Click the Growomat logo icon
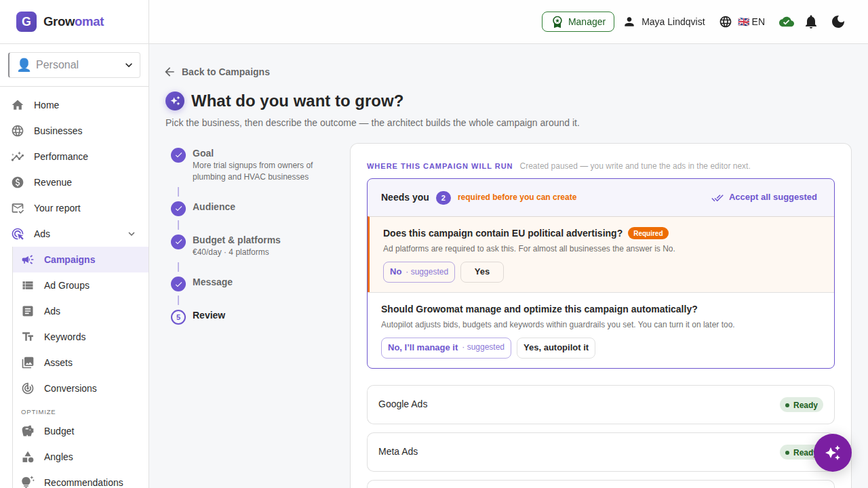The image size is (868, 488). pos(26,22)
